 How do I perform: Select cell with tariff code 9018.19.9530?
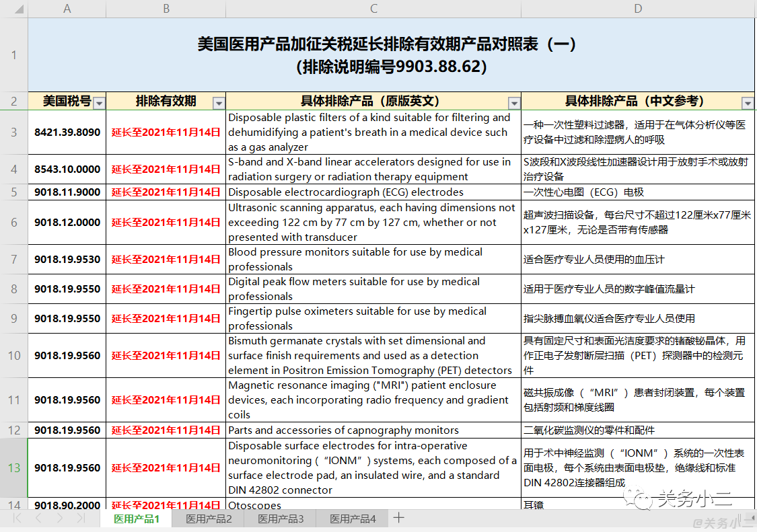pyautogui.click(x=67, y=259)
